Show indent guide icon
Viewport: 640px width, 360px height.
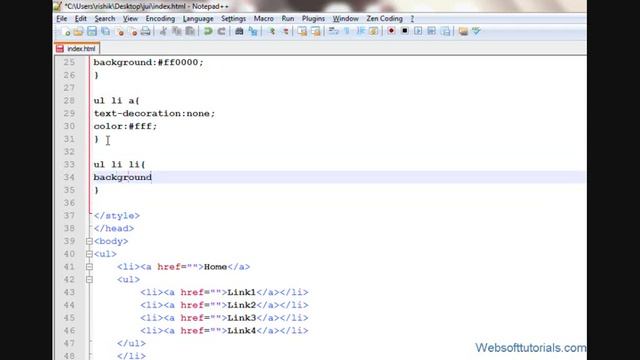point(360,31)
